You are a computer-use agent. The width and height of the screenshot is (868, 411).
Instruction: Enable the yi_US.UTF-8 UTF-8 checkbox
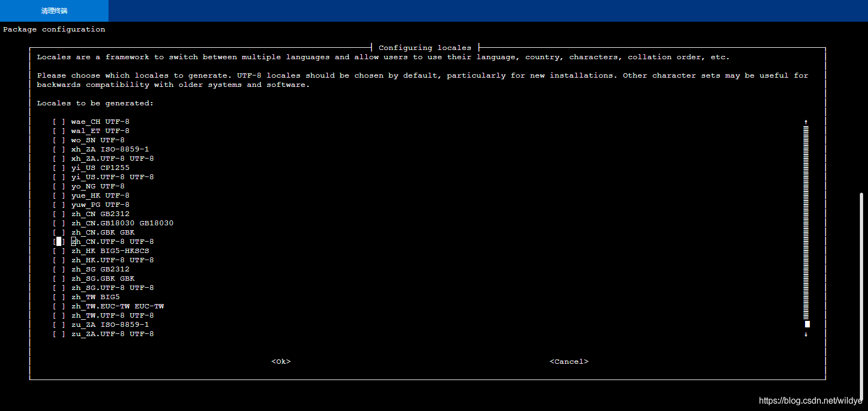[59, 177]
